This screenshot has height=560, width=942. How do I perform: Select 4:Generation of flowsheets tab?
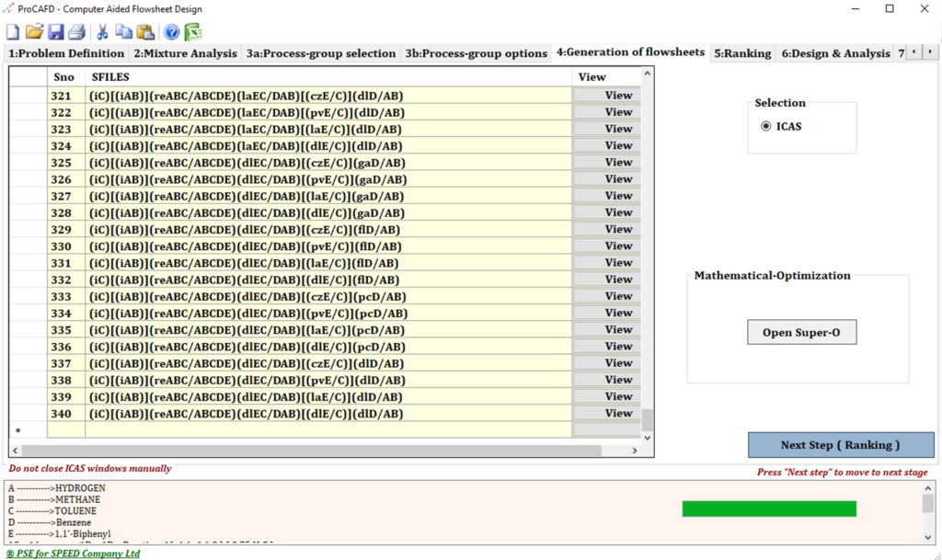[x=630, y=52]
